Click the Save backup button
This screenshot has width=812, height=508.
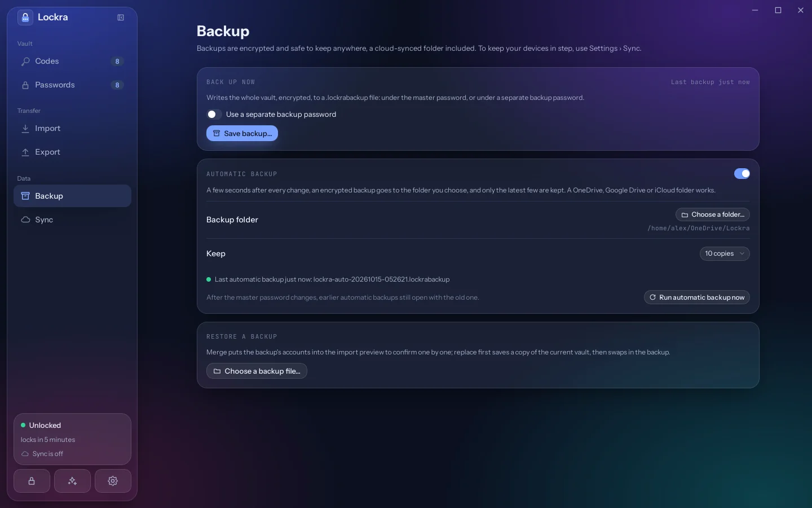coord(242,134)
